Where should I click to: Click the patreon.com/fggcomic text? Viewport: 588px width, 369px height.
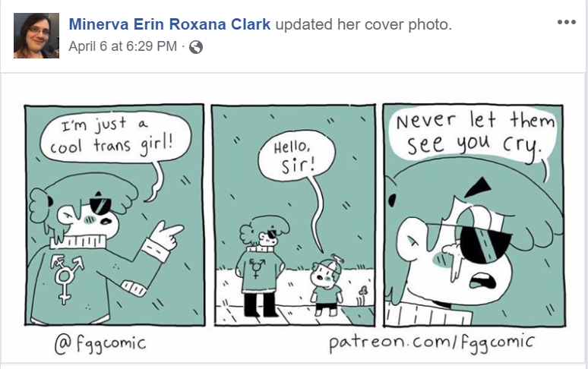click(x=432, y=342)
